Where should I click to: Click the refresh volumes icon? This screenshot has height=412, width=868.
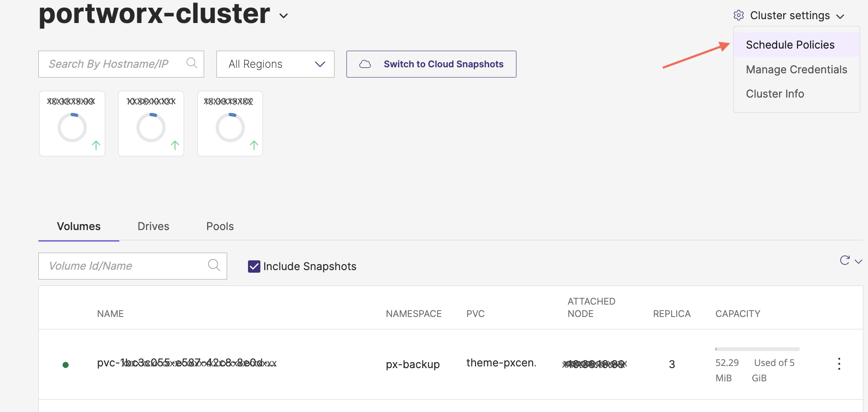pos(845,260)
